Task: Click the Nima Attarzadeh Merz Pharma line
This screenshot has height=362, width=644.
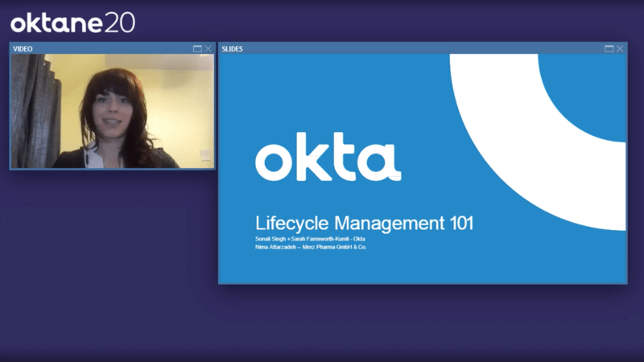Action: tap(311, 247)
